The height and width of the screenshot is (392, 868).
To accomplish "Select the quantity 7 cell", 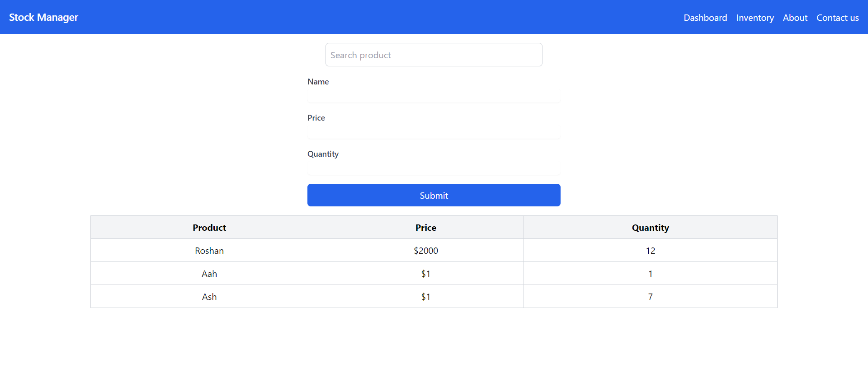I will point(651,296).
